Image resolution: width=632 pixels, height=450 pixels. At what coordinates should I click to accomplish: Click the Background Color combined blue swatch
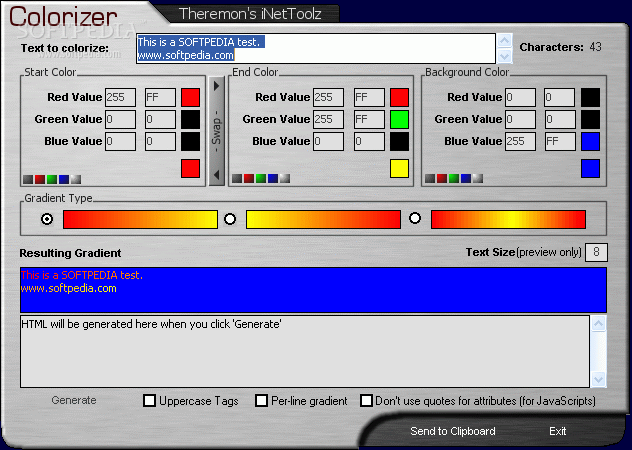[590, 169]
